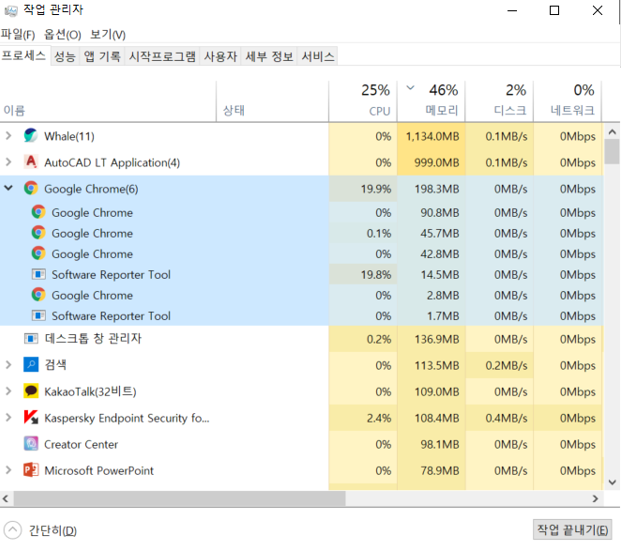Click the 19.8% CPU cell
Screen dimensions: 621x546
click(363, 274)
